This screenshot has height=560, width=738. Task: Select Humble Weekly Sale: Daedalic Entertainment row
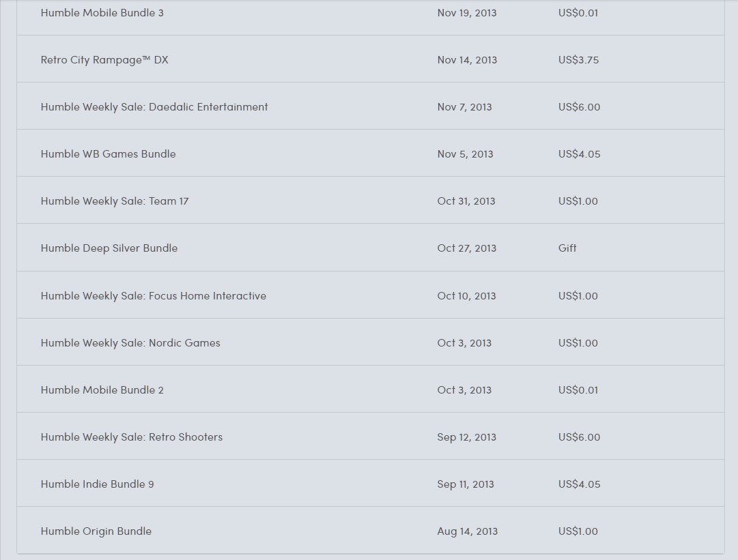point(154,107)
